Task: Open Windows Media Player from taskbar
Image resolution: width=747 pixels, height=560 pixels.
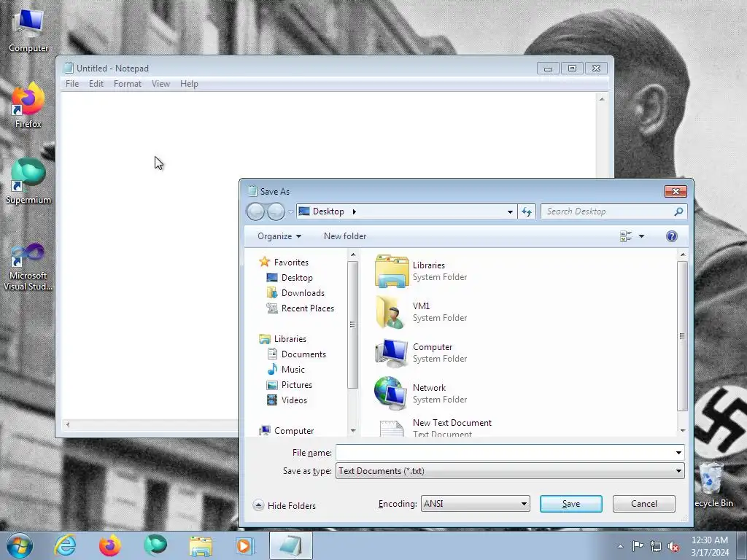Action: tap(245, 545)
